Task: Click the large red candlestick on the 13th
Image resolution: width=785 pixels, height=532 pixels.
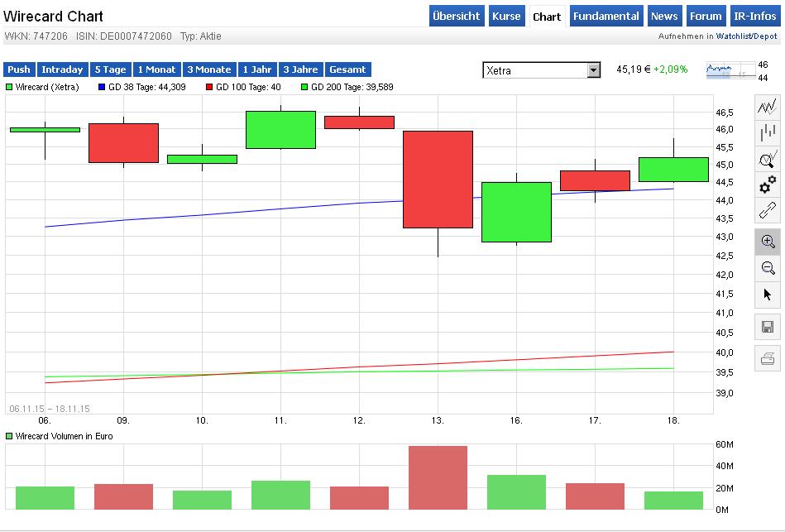Action: pos(438,180)
